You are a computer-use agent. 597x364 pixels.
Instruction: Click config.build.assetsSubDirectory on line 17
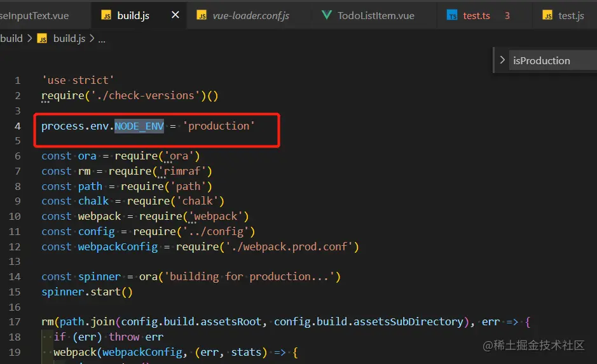[369, 322]
